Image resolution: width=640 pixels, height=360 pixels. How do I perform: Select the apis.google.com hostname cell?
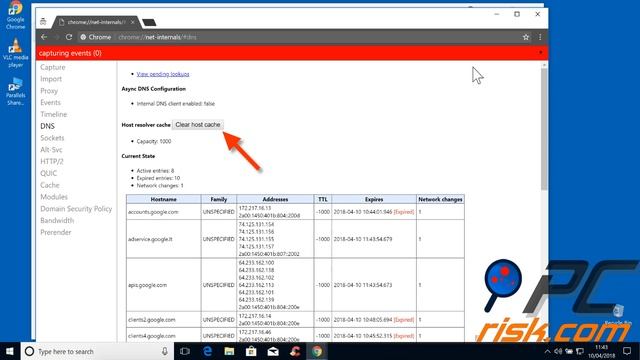pos(163,285)
